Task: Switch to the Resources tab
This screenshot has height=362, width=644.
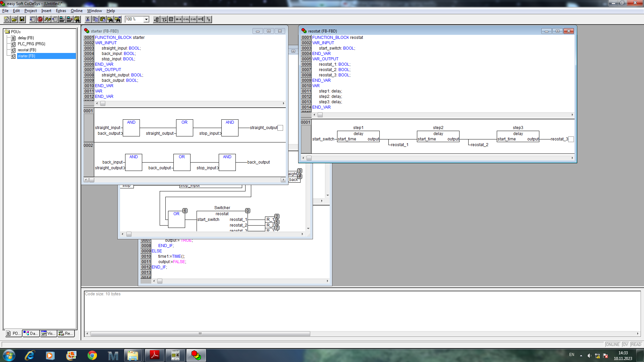Action: tap(66, 333)
